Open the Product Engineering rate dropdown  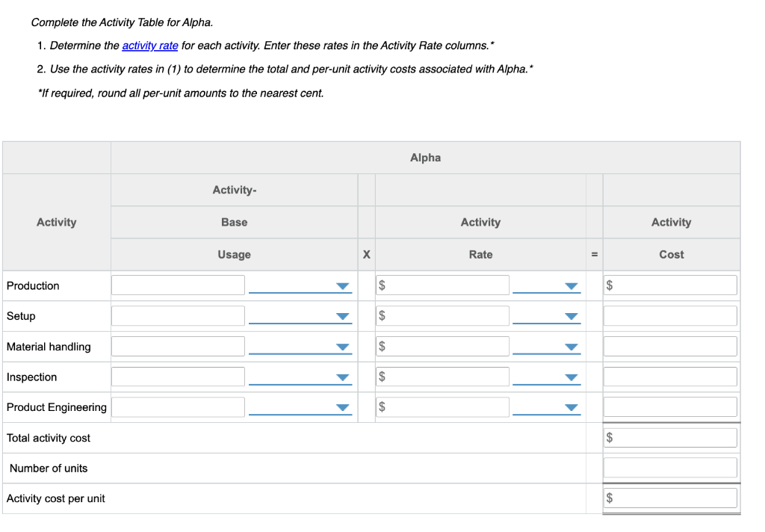(570, 407)
